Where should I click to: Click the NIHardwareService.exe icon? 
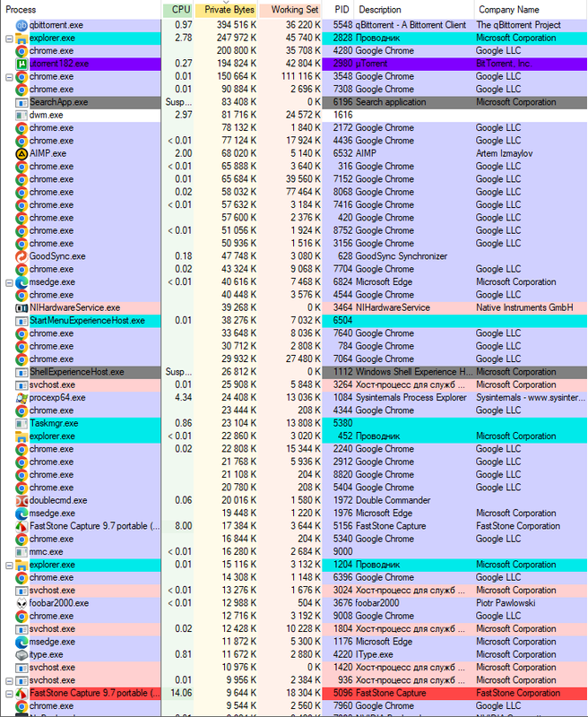pyautogui.click(x=22, y=307)
